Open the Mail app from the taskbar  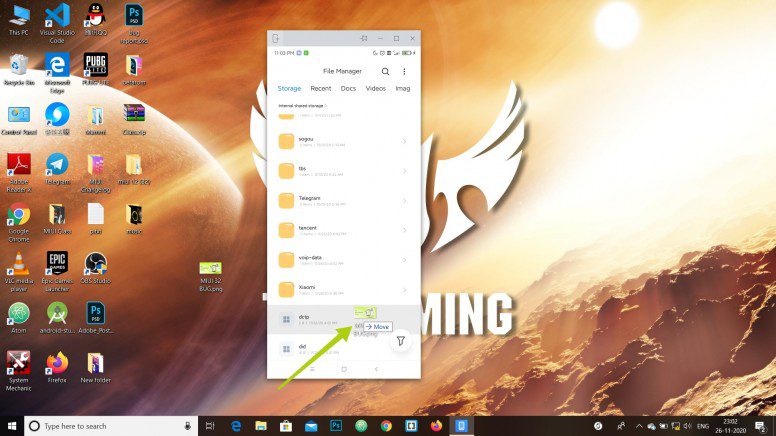(311, 426)
